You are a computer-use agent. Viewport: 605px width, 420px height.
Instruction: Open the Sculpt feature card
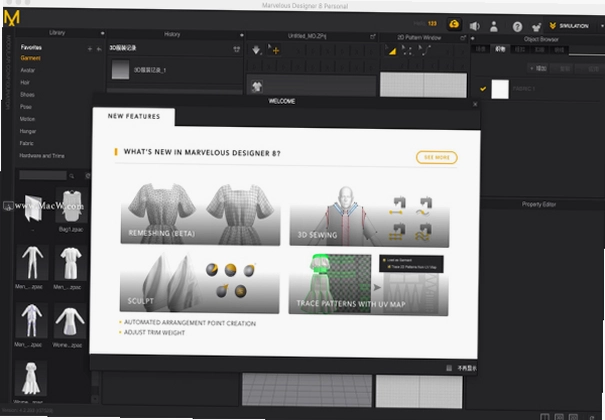click(199, 282)
